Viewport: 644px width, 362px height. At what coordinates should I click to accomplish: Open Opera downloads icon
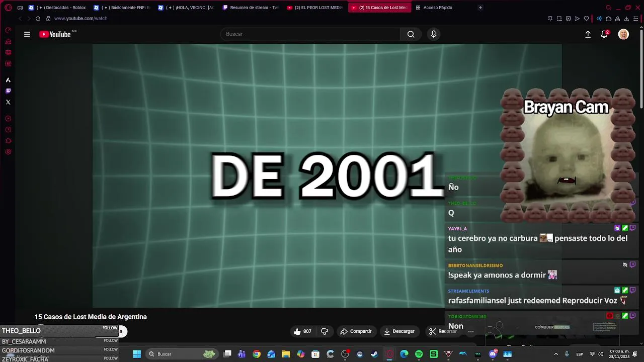[x=626, y=19]
